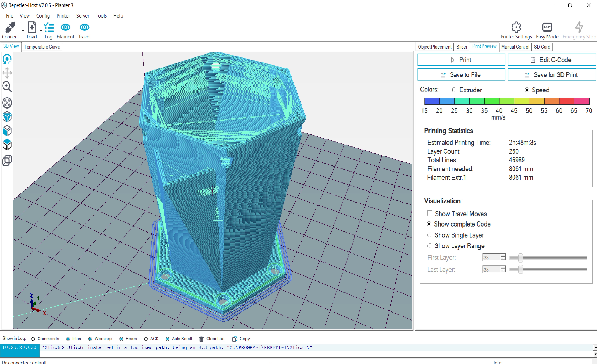Image resolution: width=597 pixels, height=364 pixels.
Task: Select the Rotate view tool
Action: 7,59
